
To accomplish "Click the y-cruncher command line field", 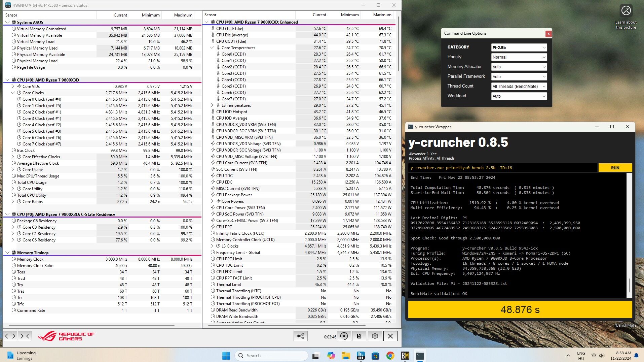I will pos(503,168).
